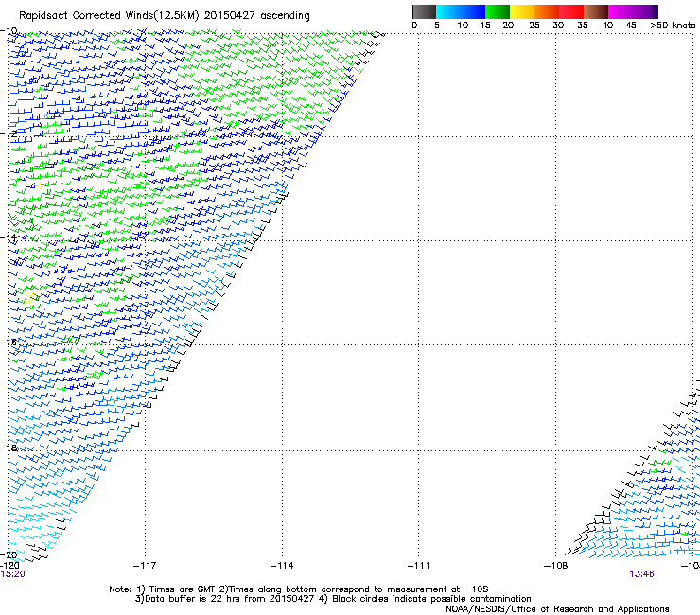Click the -14 latitude axis label
Image resolution: width=700 pixels, height=615 pixels.
(9, 237)
